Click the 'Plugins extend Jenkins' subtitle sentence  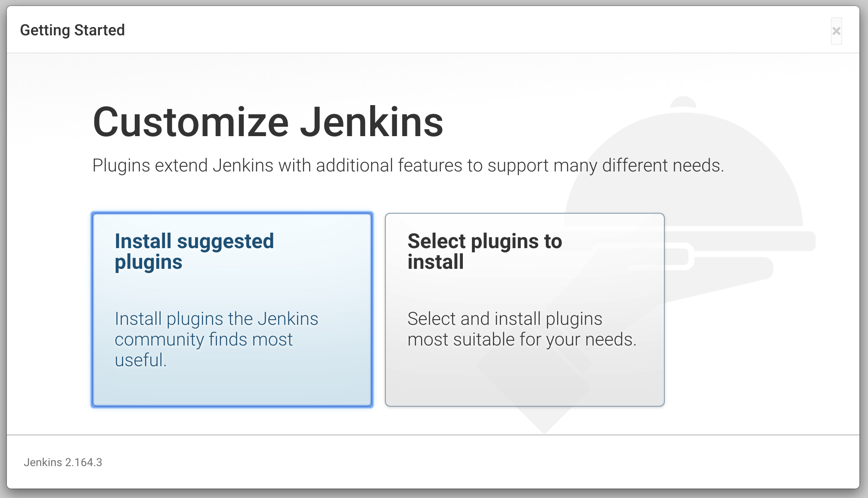(408, 165)
